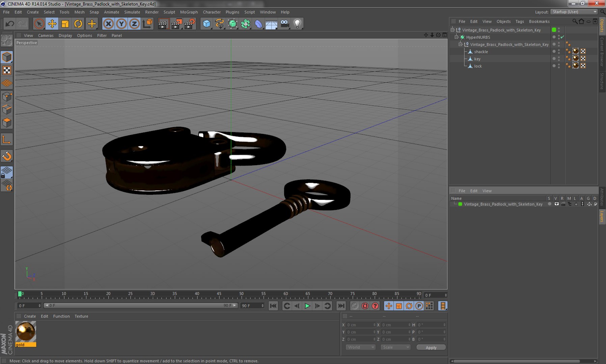606x364 pixels.
Task: Click the Apply button
Action: (431, 347)
